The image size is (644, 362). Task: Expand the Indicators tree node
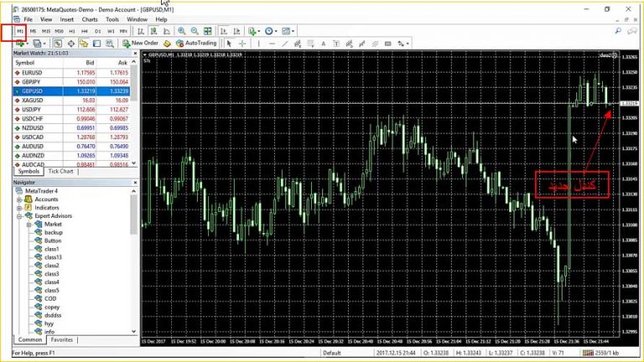[19, 208]
